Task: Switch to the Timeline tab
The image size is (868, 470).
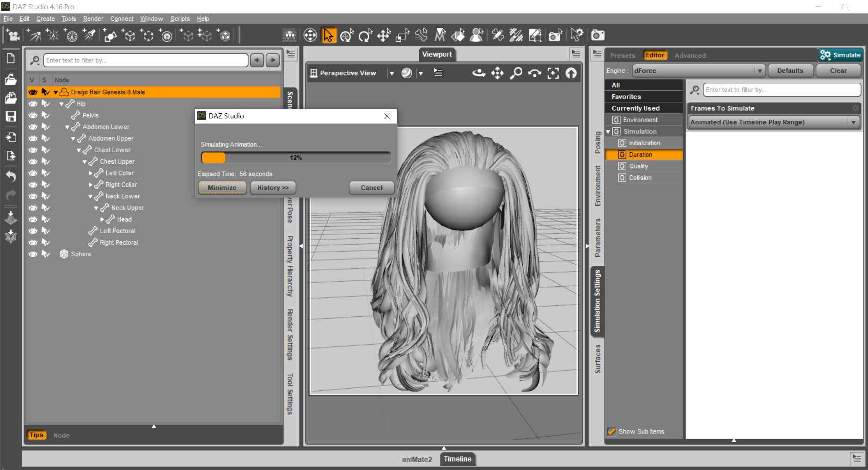Action: (457, 459)
